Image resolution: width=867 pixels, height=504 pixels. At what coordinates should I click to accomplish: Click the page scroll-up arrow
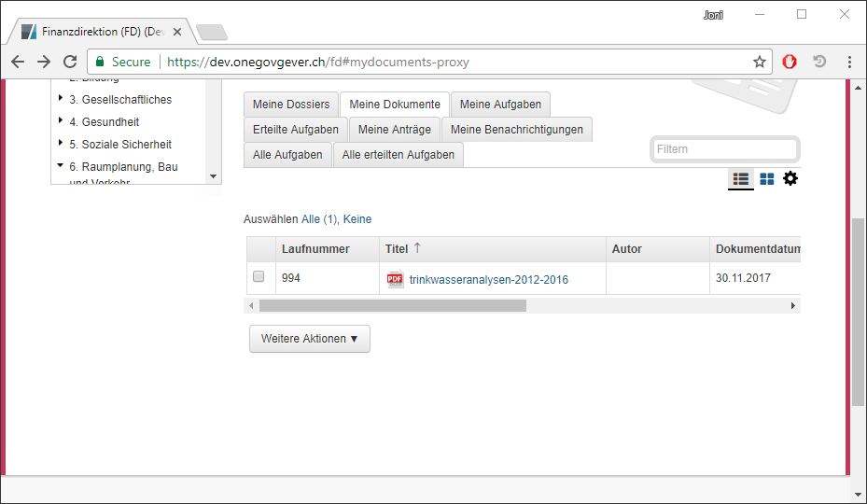tap(859, 88)
